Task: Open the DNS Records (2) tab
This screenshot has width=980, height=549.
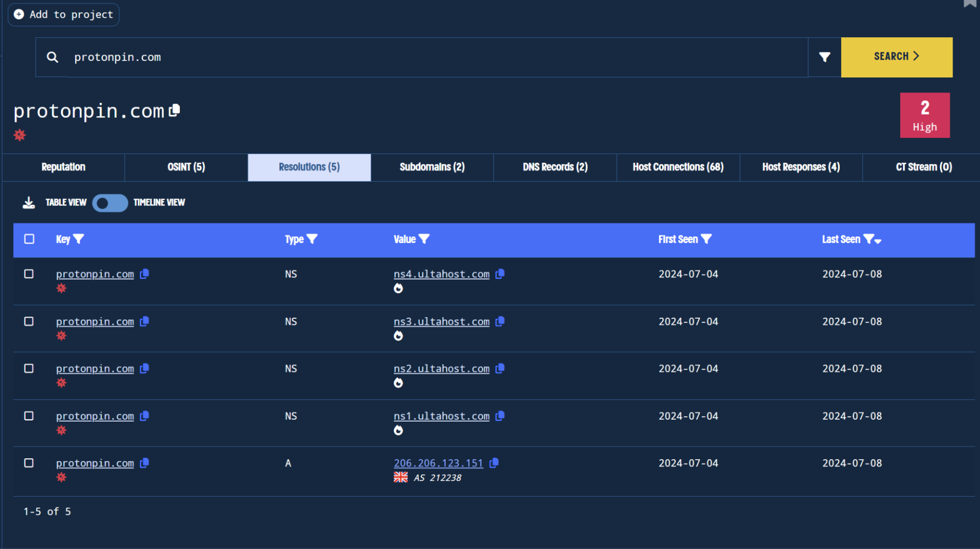Action: (x=554, y=167)
